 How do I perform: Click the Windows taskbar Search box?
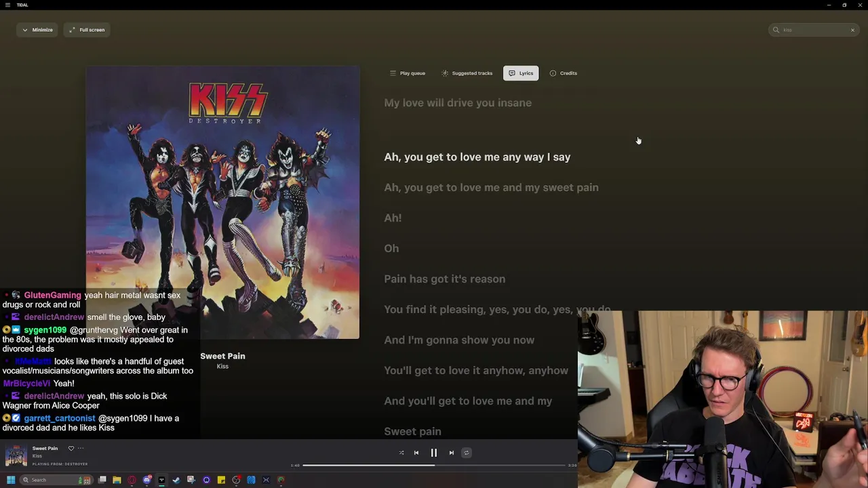pyautogui.click(x=56, y=480)
